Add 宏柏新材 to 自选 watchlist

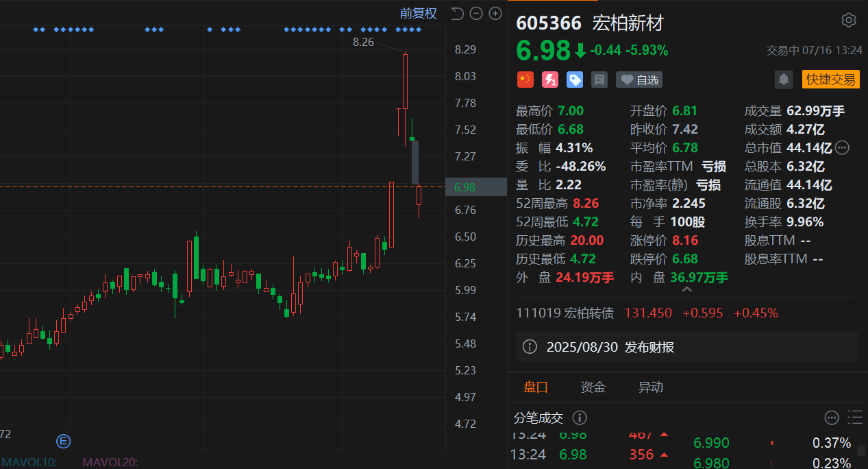[638, 80]
